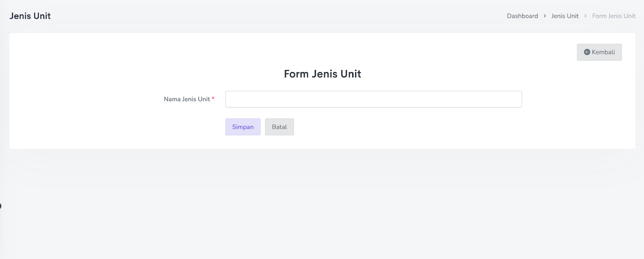The width and height of the screenshot is (644, 259).
Task: Go to Dashboard via breadcrumb
Action: coord(522,16)
